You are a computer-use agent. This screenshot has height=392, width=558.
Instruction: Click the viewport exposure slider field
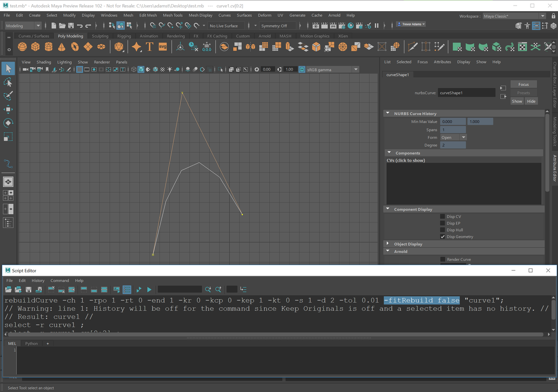point(267,69)
